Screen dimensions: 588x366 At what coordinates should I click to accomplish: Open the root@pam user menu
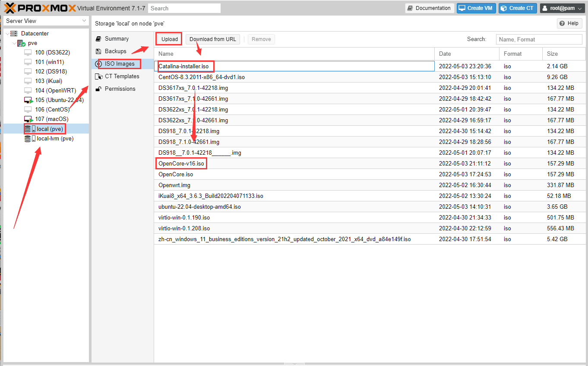coord(562,8)
